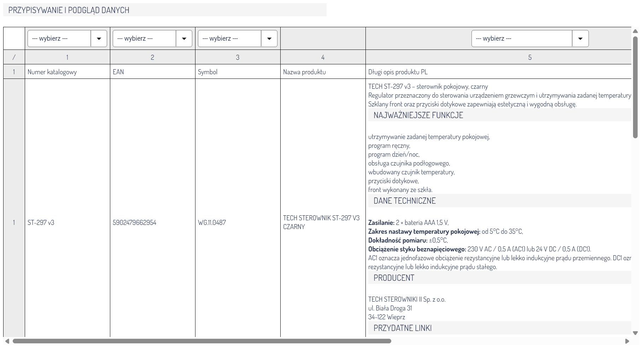644x349 pixels.
Task: Click the 'EAN' header cell
Action: pyautogui.click(x=153, y=72)
